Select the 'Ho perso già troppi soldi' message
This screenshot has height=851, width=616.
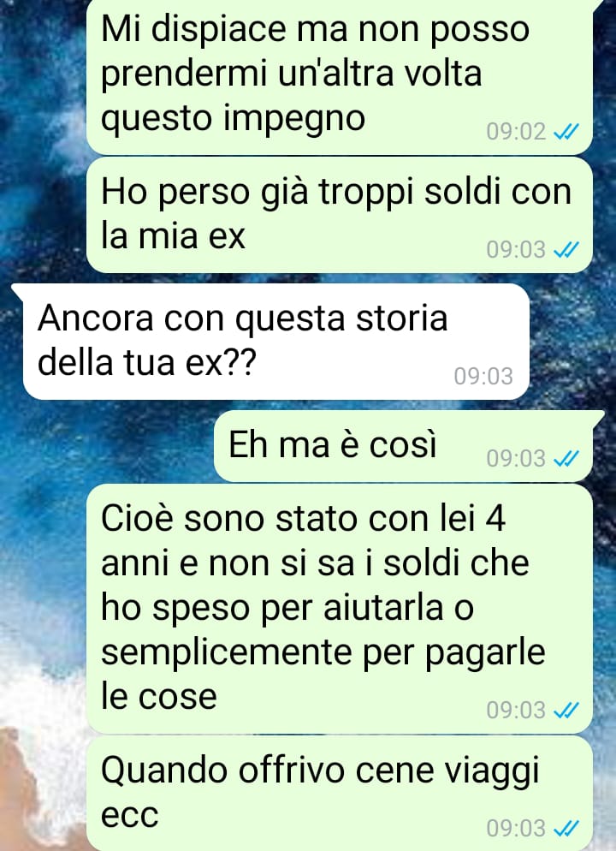[x=340, y=215]
